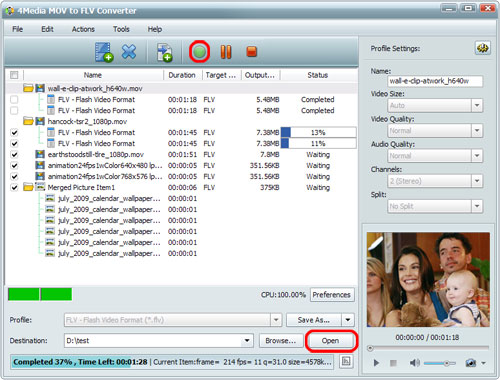Click icon of animation24fps1wColor640x480 file
The image size is (500, 380).
click(40, 165)
